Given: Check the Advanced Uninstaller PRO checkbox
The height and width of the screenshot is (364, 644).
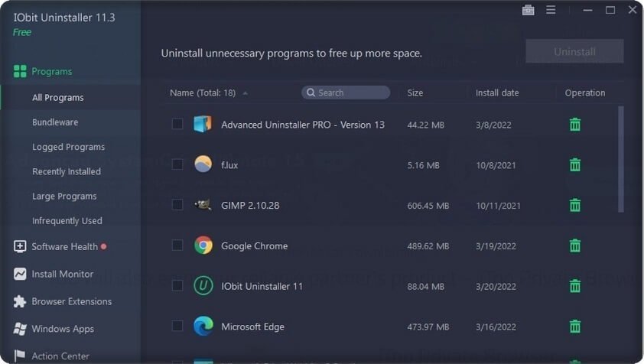Looking at the screenshot, I should (177, 124).
